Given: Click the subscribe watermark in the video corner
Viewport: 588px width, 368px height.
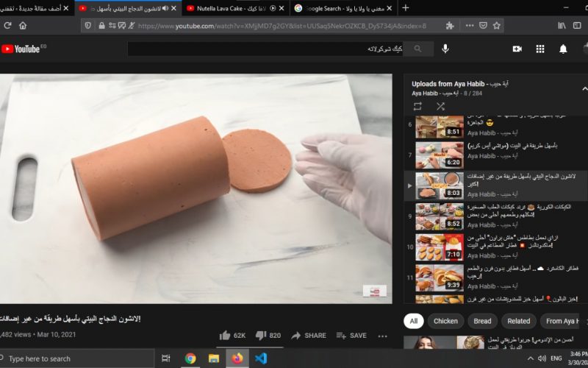Looking at the screenshot, I should point(375,291).
